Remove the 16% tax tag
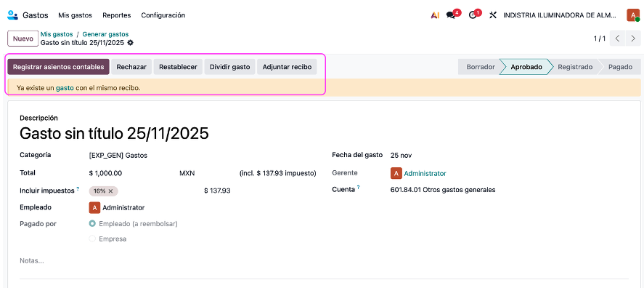Image resolution: width=644 pixels, height=288 pixels. [110, 191]
